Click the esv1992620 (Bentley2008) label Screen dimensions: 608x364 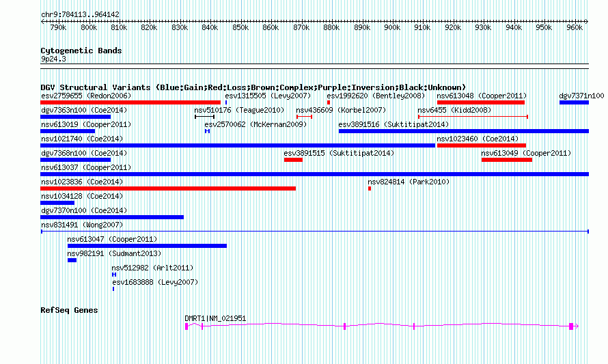376,96
